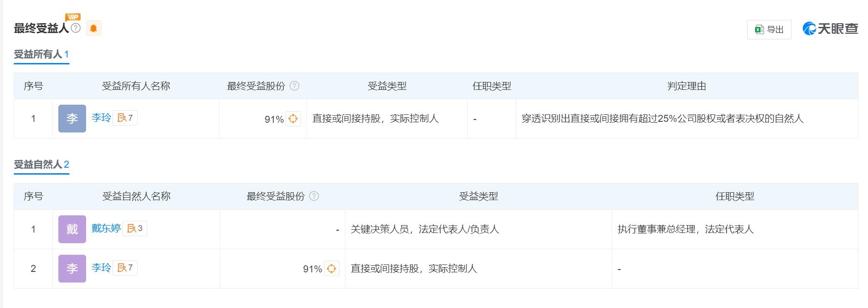Open equity penetration icon beside 91% in second table
This screenshot has width=868, height=308.
click(x=331, y=269)
